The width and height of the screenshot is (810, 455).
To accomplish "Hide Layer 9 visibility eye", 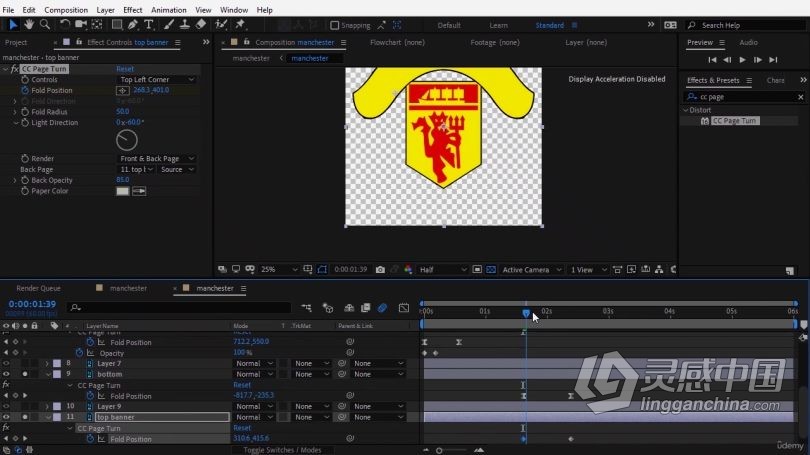I will point(6,406).
